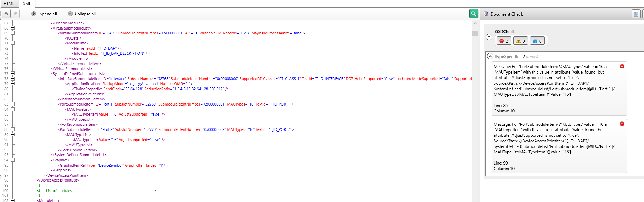Click the editor vertical scrollbar thumb
Screen dimensions: 644x202
click(475, 33)
